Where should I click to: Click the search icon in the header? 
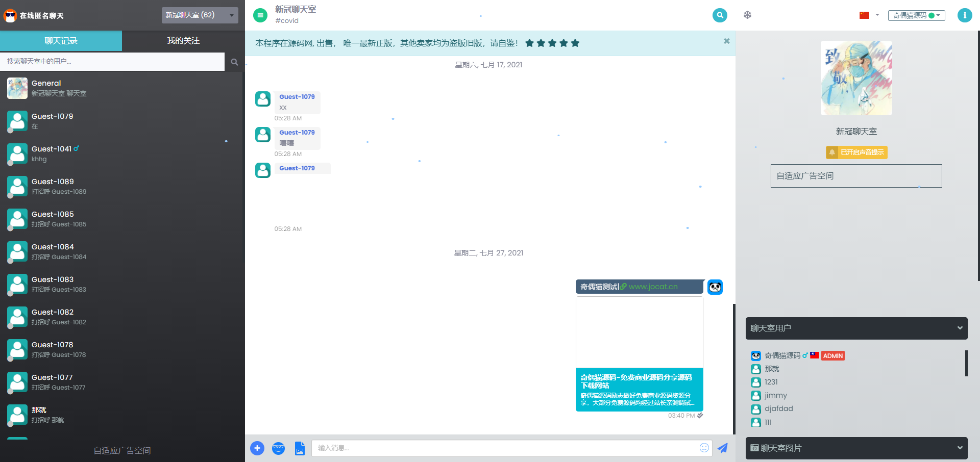720,15
